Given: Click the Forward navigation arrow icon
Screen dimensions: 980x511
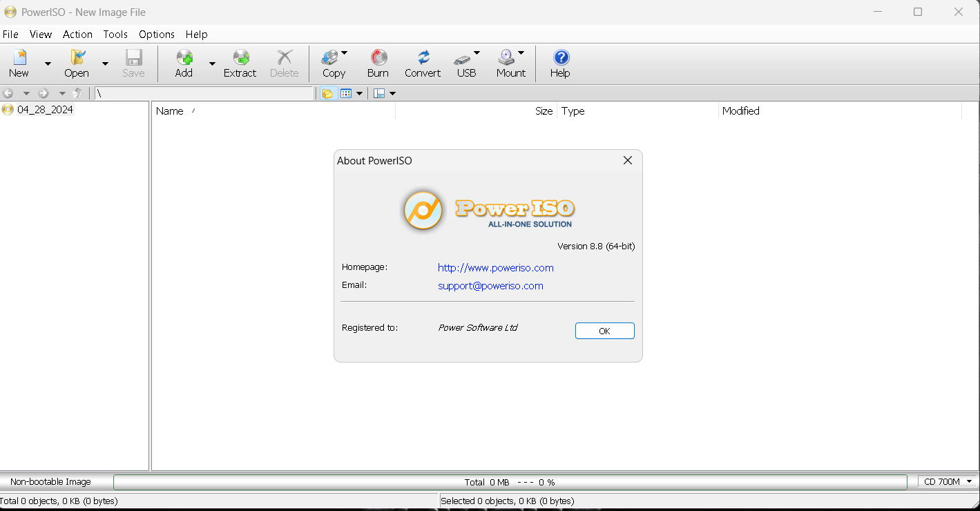Looking at the screenshot, I should [44, 93].
